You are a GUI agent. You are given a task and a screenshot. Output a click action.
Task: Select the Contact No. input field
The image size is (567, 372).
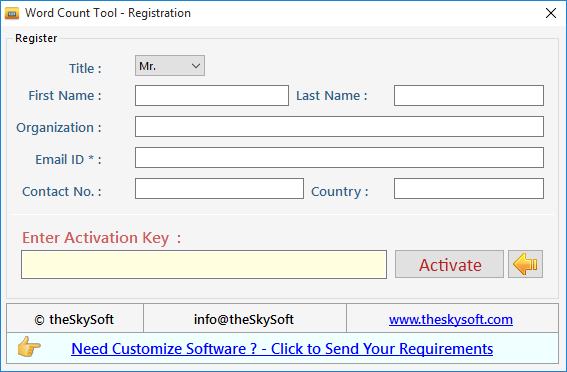pos(219,188)
